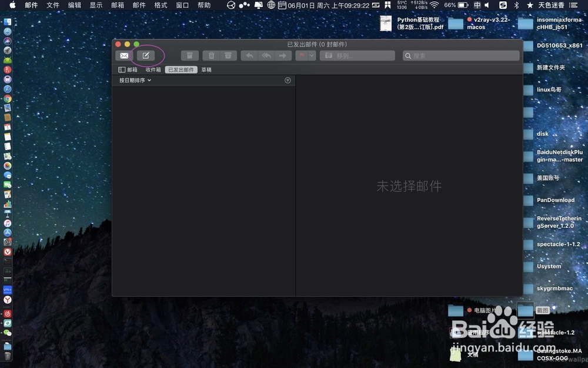The height and width of the screenshot is (368, 588).
Task: Open the 显示 menu
Action: coord(96,5)
